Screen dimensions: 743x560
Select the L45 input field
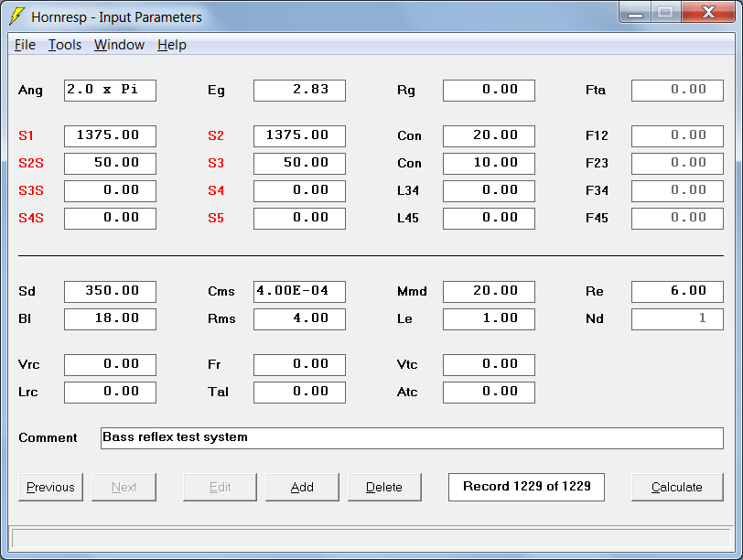[489, 219]
